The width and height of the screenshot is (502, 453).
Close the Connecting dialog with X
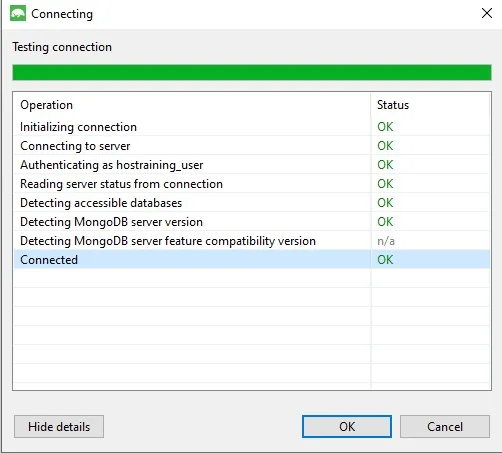[x=487, y=13]
